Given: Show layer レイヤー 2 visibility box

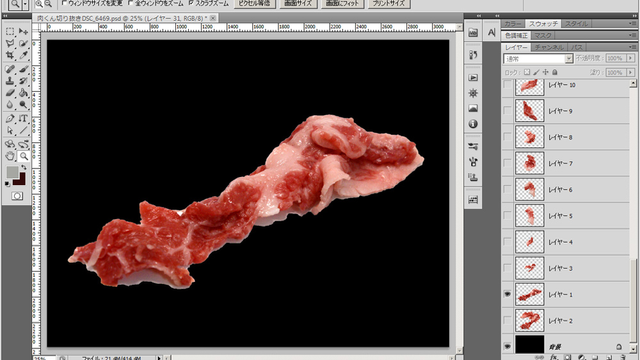Looking at the screenshot, I should (x=507, y=320).
